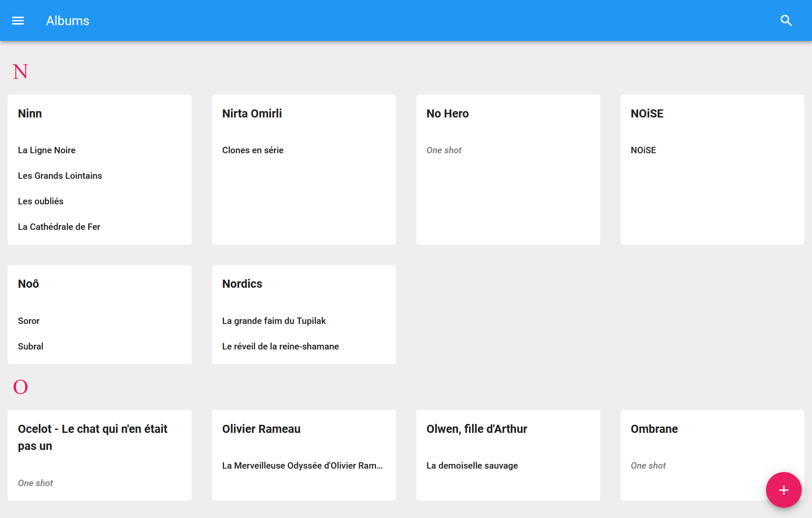
Task: Open the NOiSE series card heading
Action: 647,114
